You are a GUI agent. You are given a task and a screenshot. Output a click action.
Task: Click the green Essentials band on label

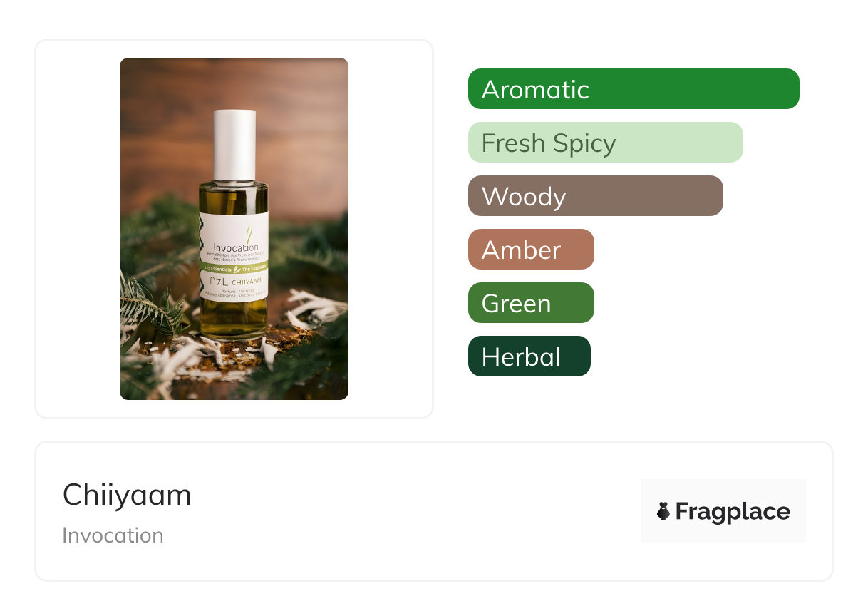234,267
